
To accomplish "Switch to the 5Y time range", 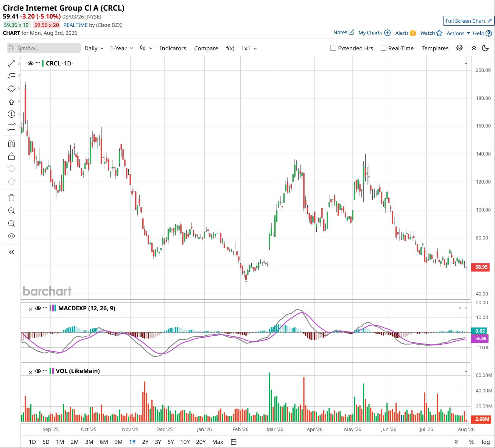I will [x=171, y=442].
